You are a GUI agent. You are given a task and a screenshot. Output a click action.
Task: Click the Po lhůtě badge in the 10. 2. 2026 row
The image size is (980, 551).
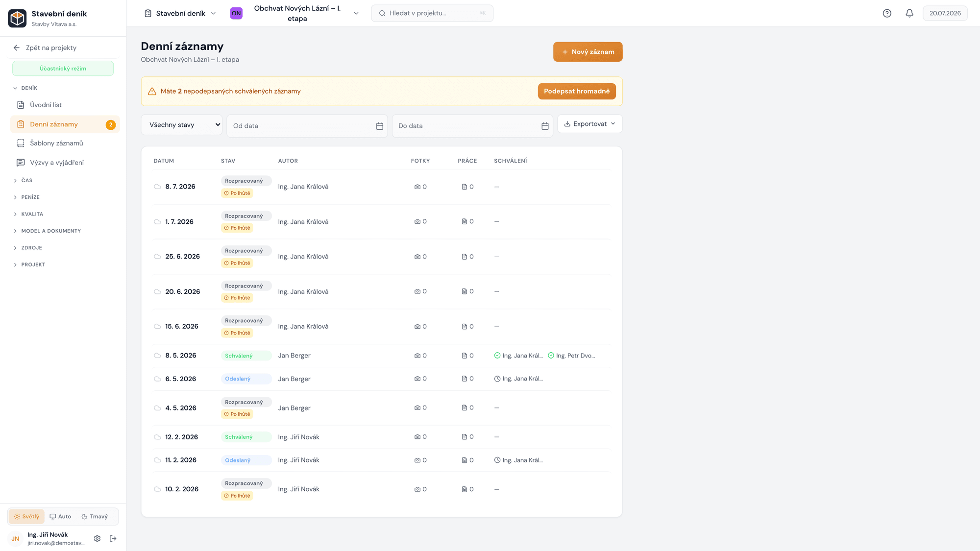point(237,496)
